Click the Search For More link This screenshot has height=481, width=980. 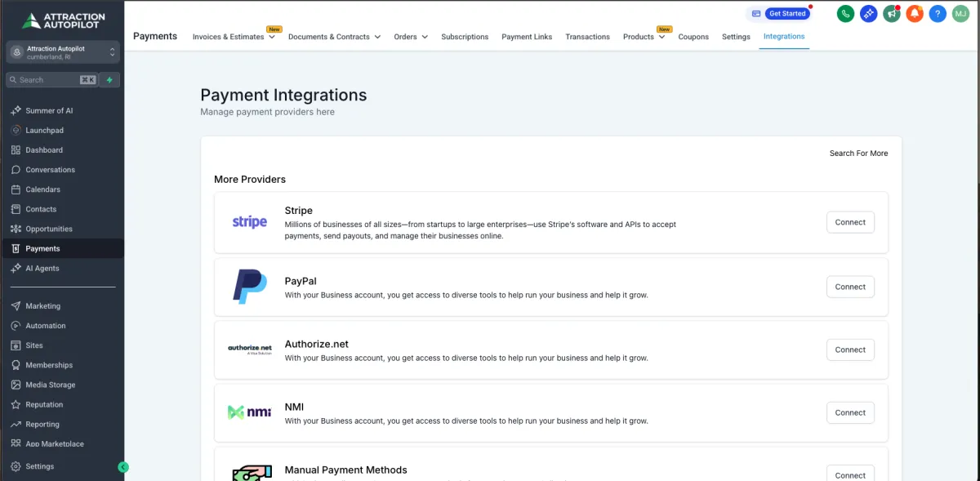858,154
